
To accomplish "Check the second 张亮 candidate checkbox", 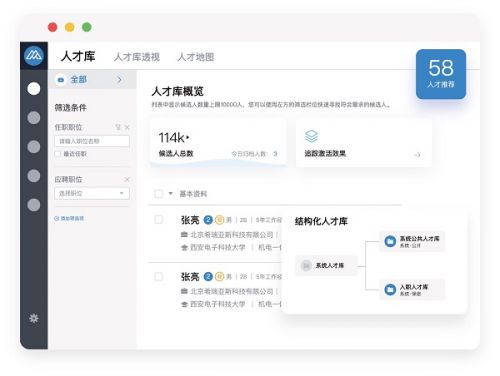I will [159, 276].
